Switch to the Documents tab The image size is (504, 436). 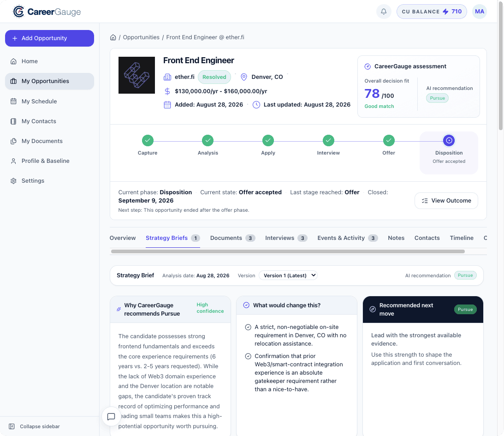click(x=233, y=238)
